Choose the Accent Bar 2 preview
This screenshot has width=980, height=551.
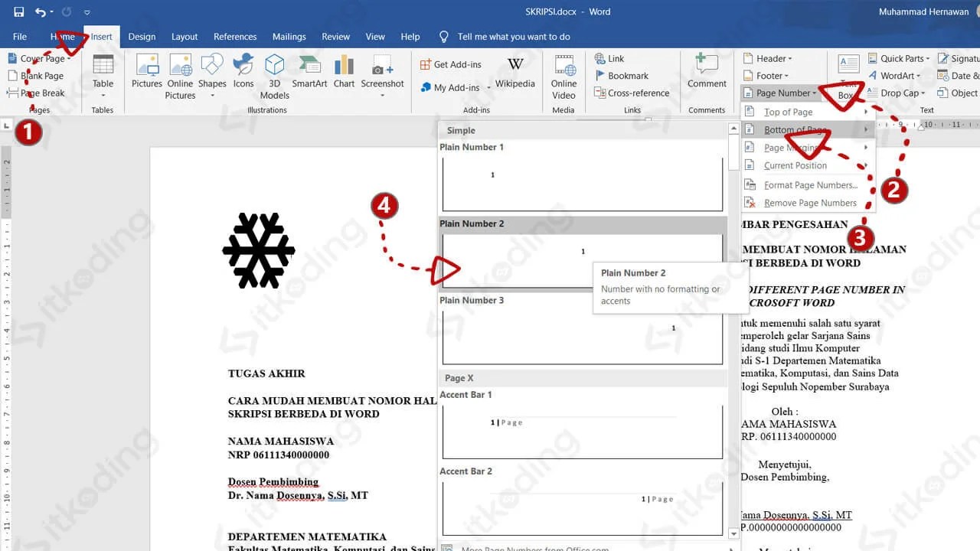[583, 507]
